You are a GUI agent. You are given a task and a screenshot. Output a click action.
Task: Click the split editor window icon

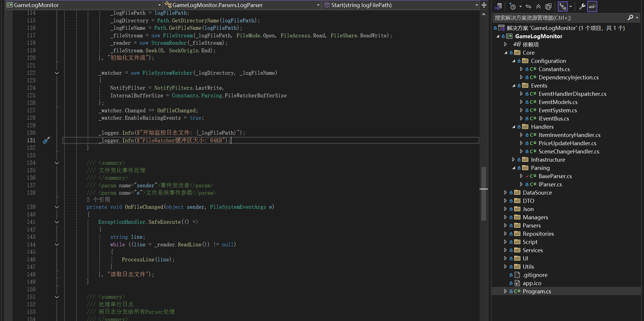coord(484,5)
